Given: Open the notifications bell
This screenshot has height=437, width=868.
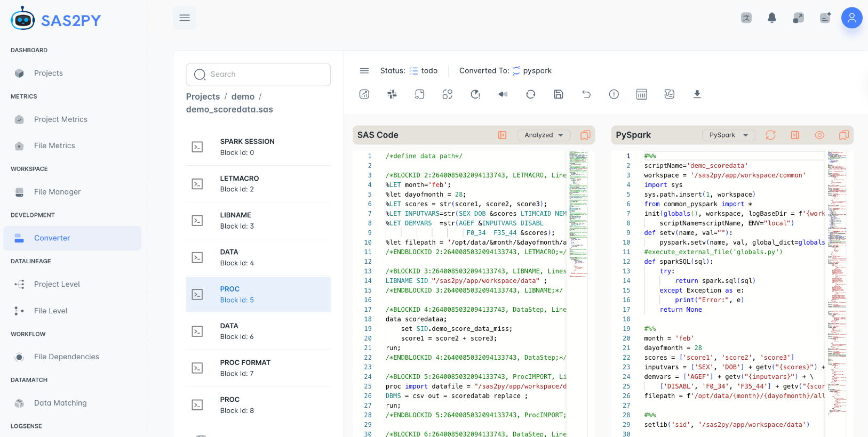Looking at the screenshot, I should click(x=772, y=18).
